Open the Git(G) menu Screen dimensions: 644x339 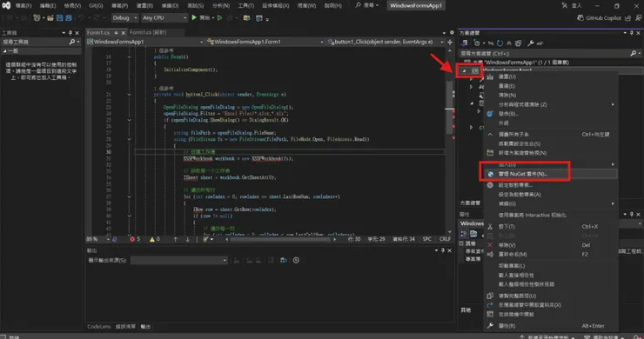click(x=96, y=5)
